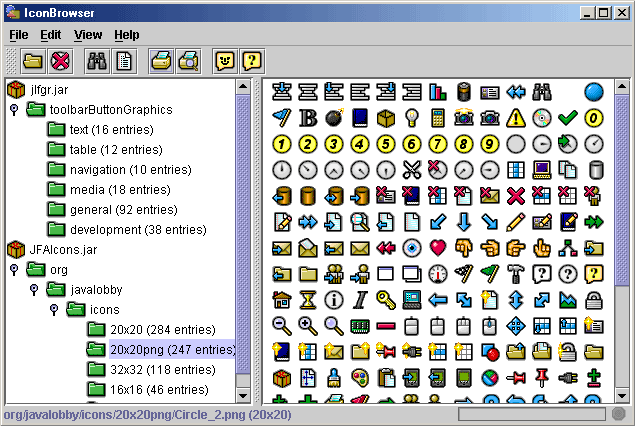Select the scissors icon in the grid
Screen dimensions: 635x426
(412, 169)
